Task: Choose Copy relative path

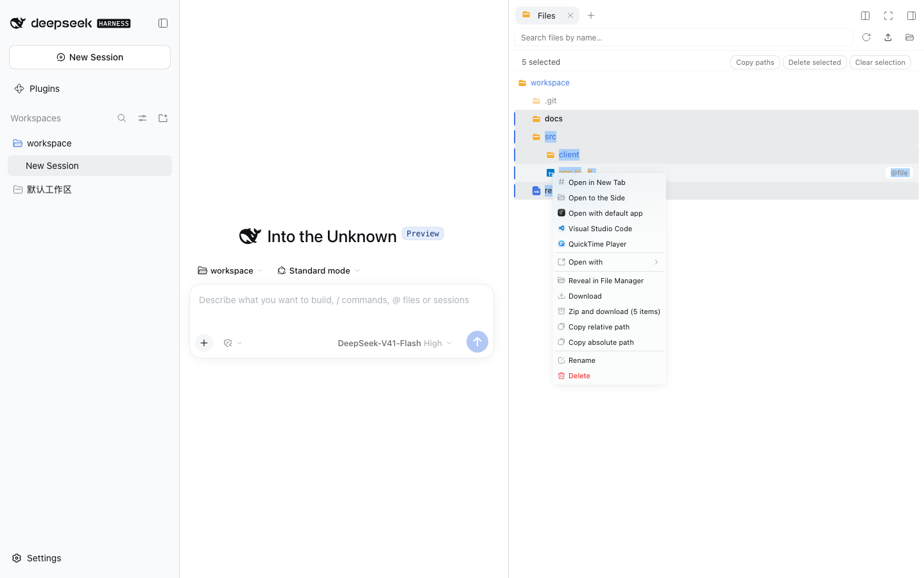Action: click(x=609, y=327)
